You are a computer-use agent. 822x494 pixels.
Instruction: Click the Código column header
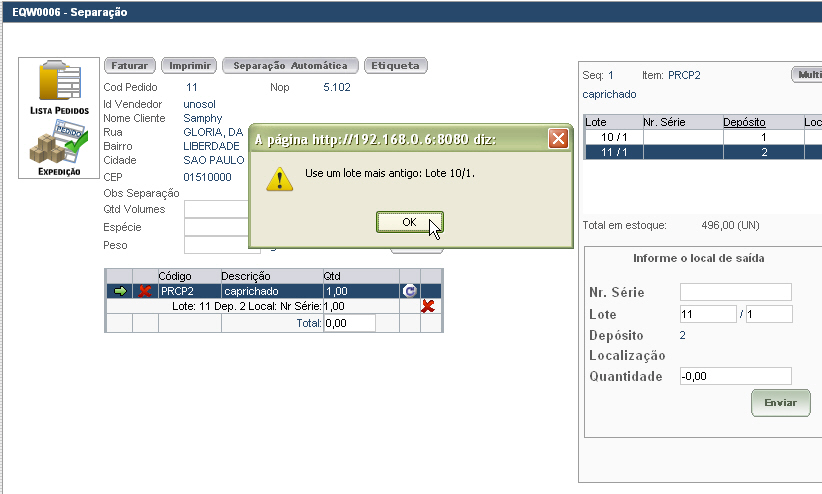(x=175, y=276)
